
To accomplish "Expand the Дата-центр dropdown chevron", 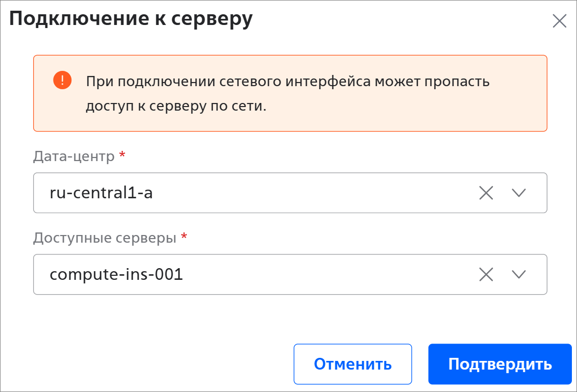I will pos(519,193).
